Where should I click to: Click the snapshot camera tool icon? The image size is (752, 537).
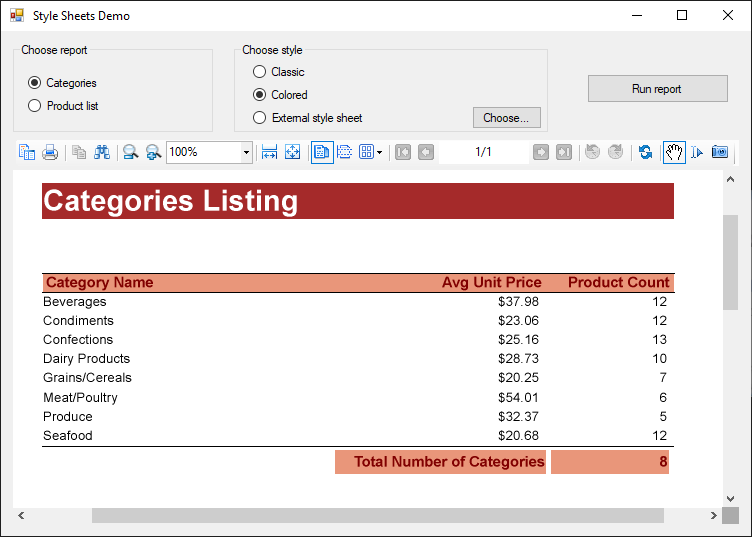tap(720, 152)
